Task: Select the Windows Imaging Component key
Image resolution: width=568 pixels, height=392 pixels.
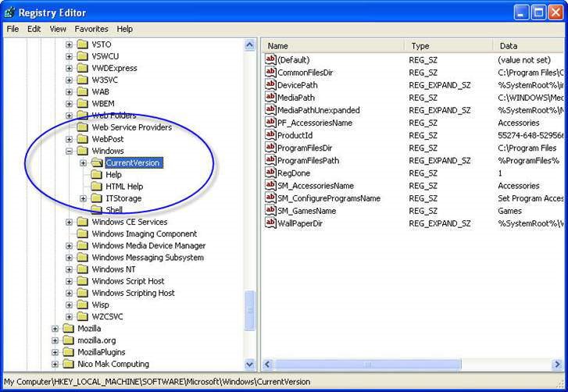Action: pyautogui.click(x=145, y=233)
